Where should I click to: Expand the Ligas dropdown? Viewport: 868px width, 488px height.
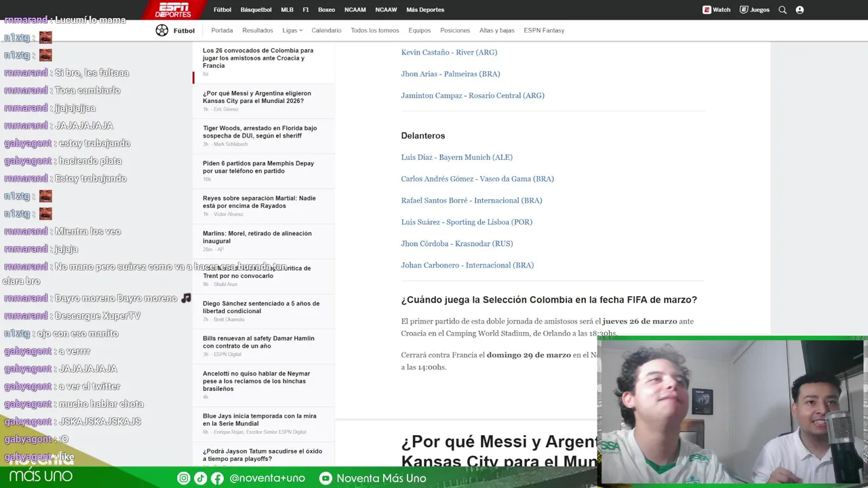pos(292,30)
